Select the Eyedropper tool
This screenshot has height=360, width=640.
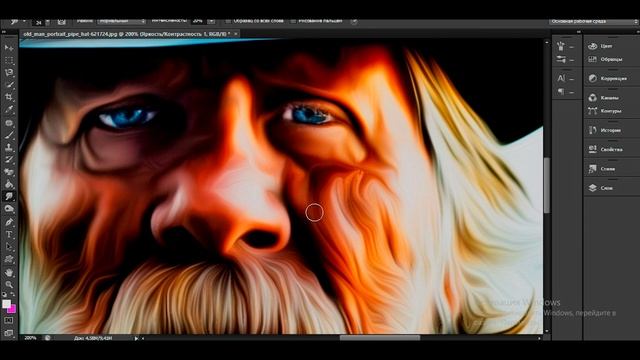pyautogui.click(x=9, y=109)
